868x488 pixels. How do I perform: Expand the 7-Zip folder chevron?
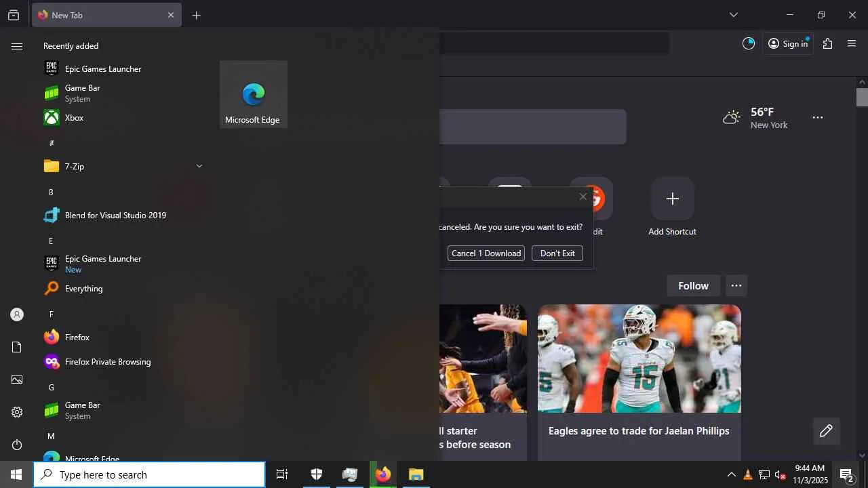tap(199, 166)
